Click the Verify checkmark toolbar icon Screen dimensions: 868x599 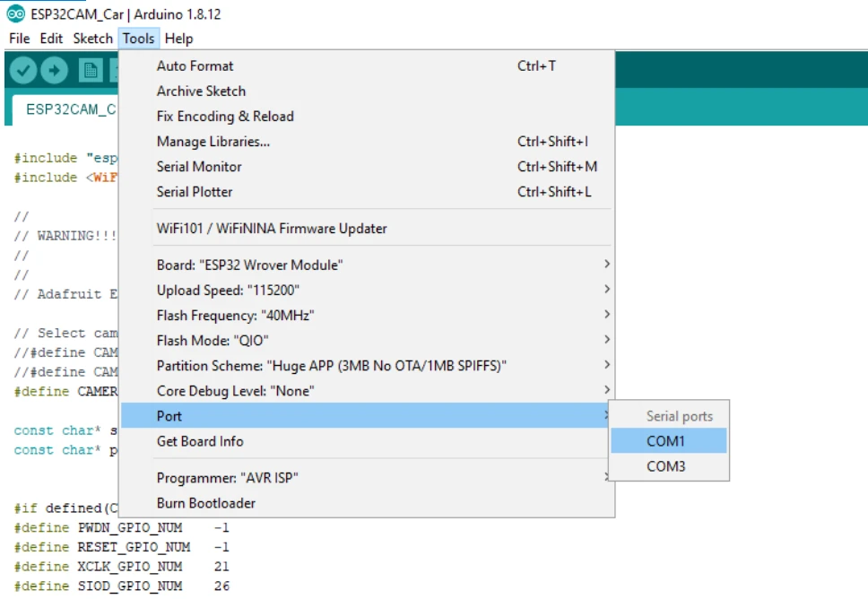(23, 70)
